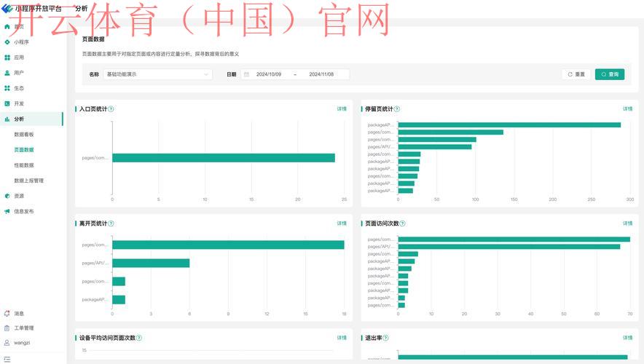The height and width of the screenshot is (364, 644).
Task: Click the 开发 sidebar label
Action: tap(19, 103)
